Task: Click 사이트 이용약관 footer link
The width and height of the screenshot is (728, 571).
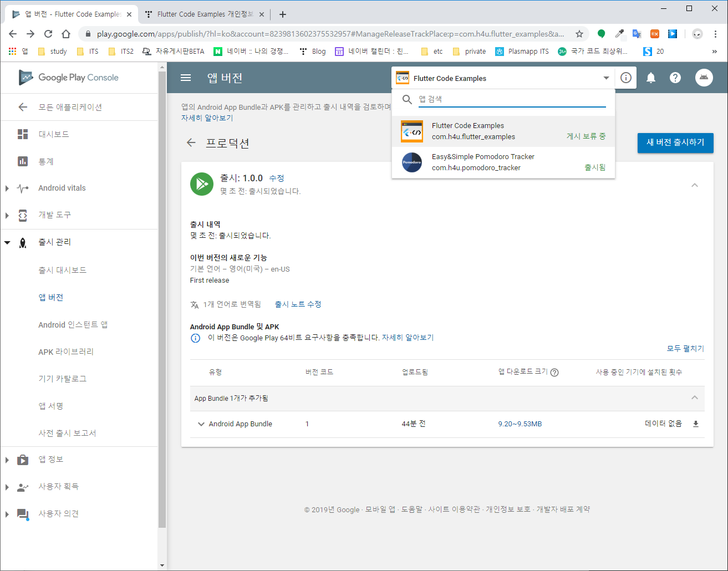Action: coord(453,509)
